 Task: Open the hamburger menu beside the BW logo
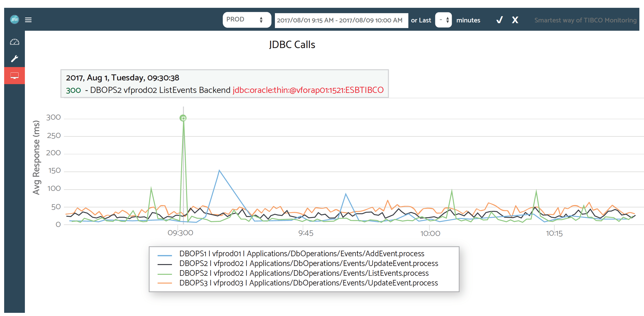tap(28, 20)
